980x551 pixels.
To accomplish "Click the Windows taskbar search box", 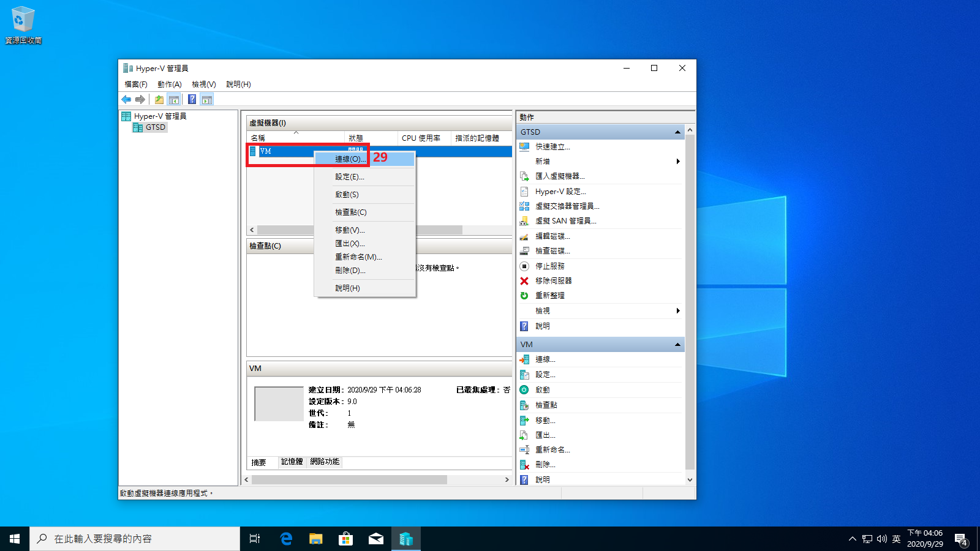I will click(135, 539).
